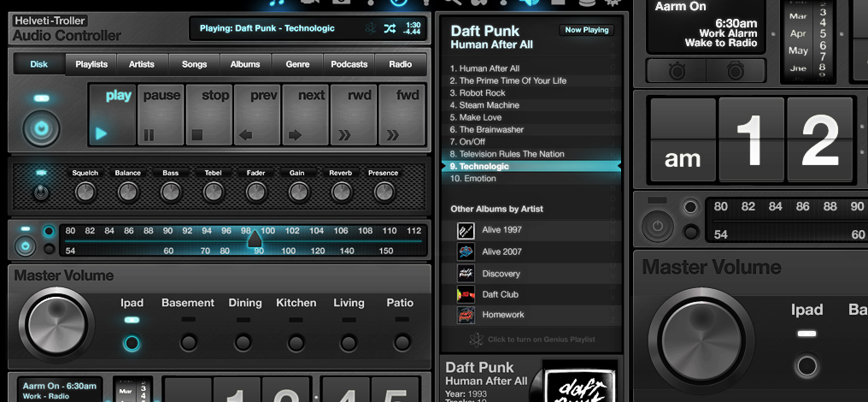Toggle the glowing tuner power button
This screenshot has width=868, height=402.
tap(25, 245)
